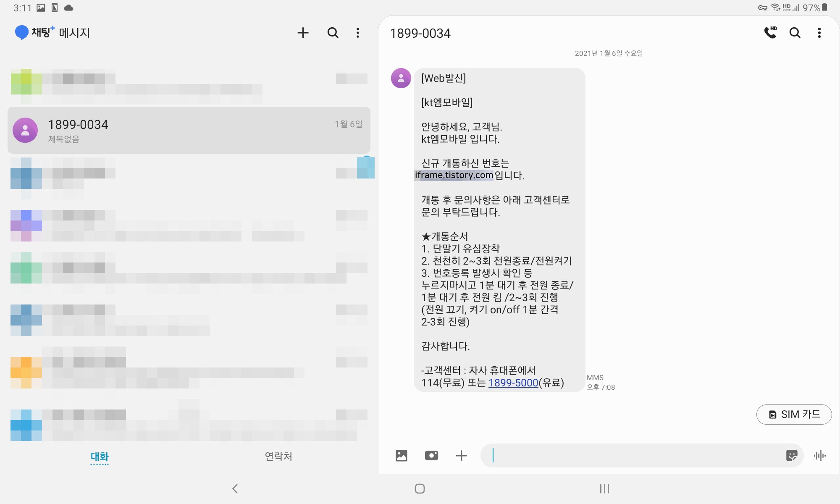This screenshot has height=504, width=840.
Task: Open the messages list overflow menu
Action: [x=358, y=33]
